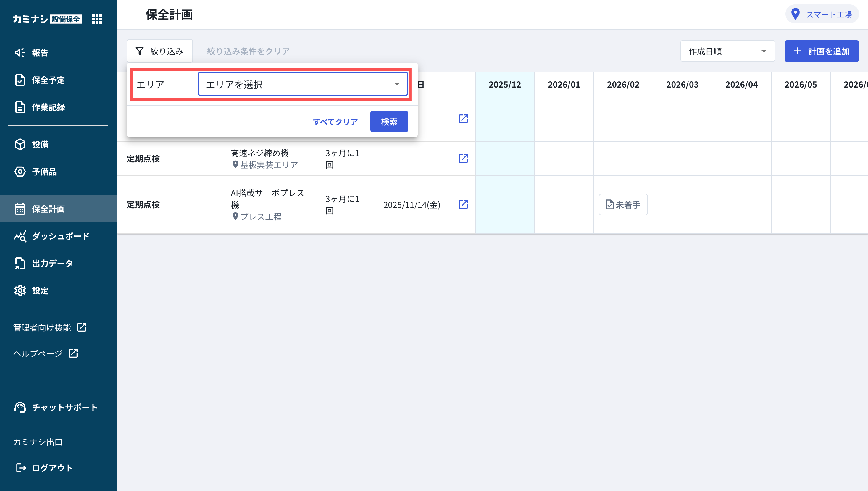The height and width of the screenshot is (491, 868).
Task: Click 計画を追加 button
Action: tap(821, 51)
